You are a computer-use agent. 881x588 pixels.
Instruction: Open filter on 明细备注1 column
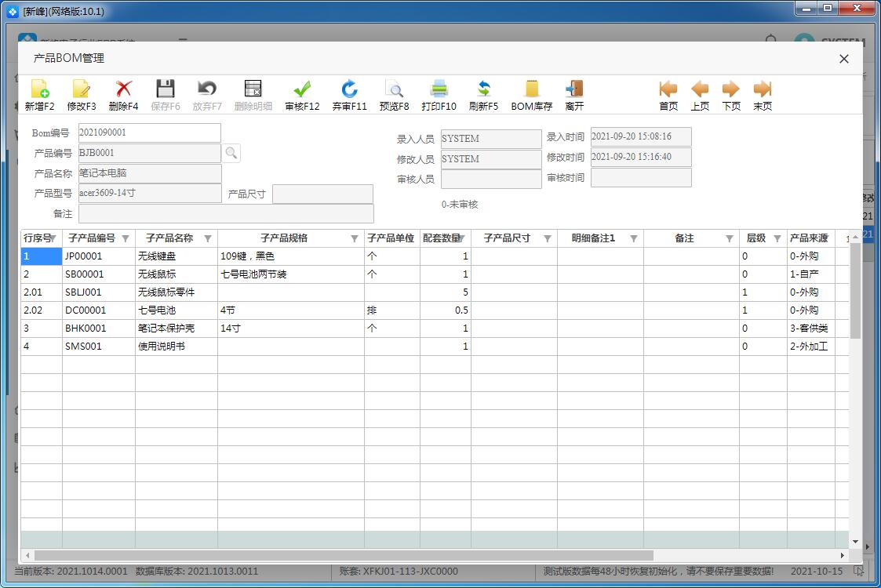pos(634,238)
